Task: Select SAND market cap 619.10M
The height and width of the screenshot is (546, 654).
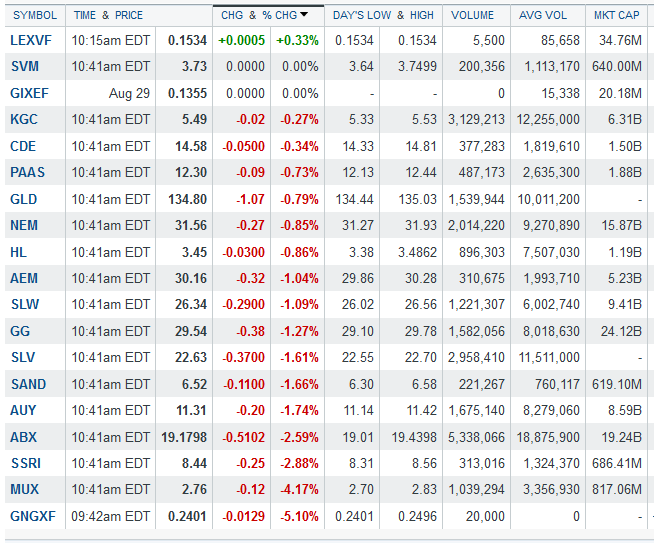Action: (x=617, y=384)
